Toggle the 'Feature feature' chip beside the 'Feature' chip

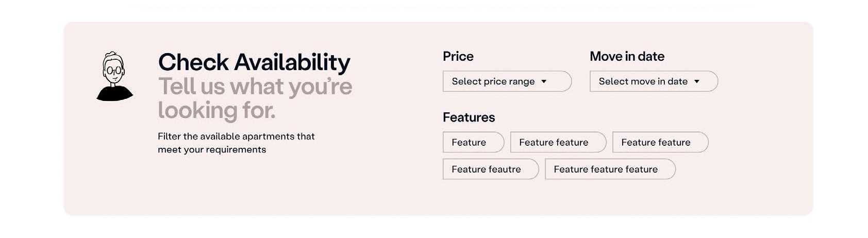[558, 142]
